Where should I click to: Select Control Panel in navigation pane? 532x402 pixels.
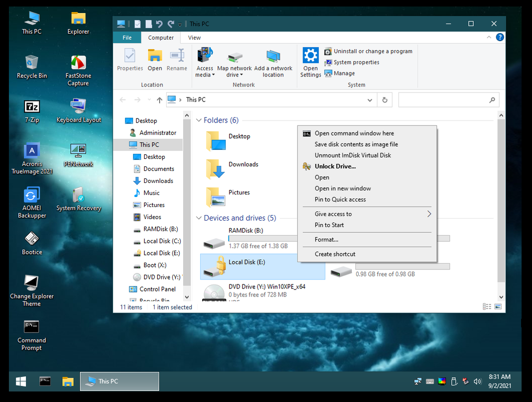click(x=153, y=289)
